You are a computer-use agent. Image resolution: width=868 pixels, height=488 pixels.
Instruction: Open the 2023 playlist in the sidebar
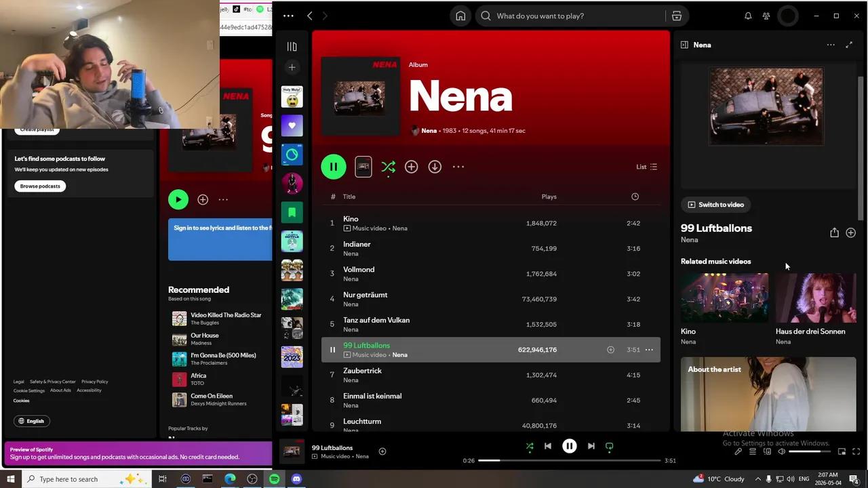(292, 357)
